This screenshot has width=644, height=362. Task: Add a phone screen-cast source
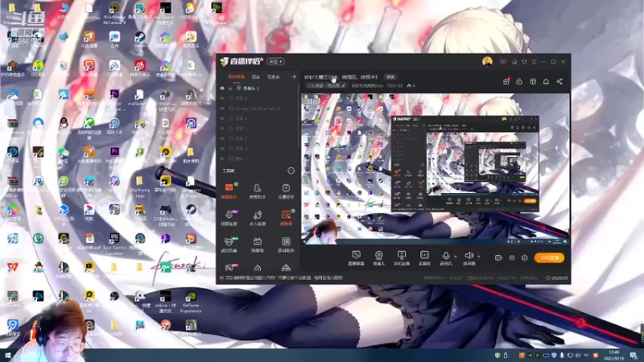(402, 257)
